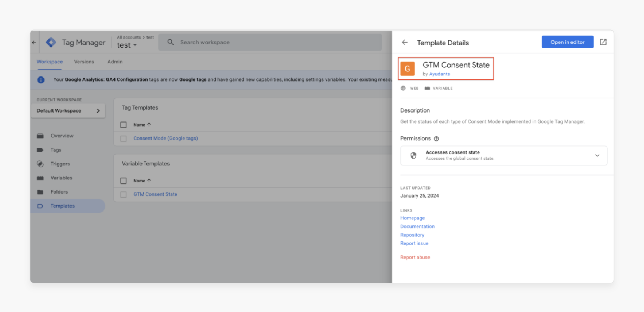The image size is (644, 312).
Task: Open the Ayudante author link
Action: pyautogui.click(x=439, y=74)
